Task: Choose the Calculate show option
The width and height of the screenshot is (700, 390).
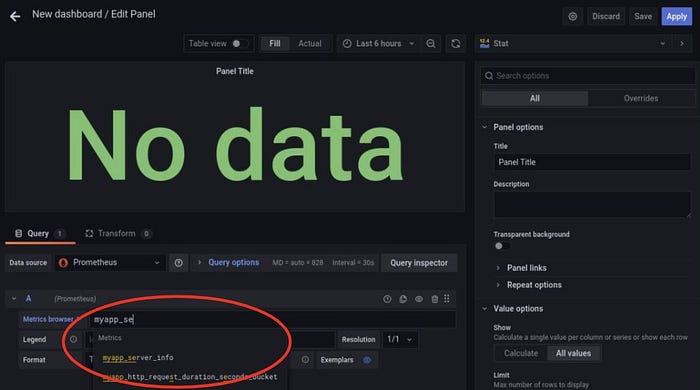Action: tap(521, 353)
